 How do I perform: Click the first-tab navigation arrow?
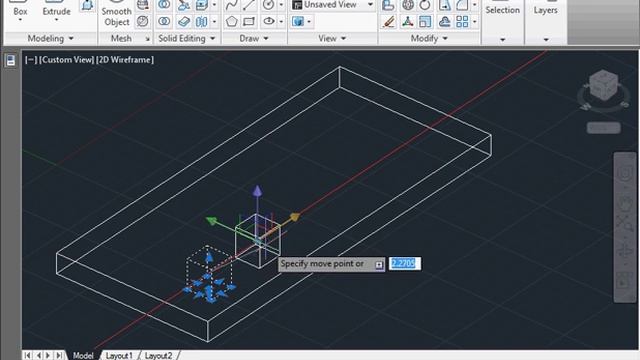[28, 356]
